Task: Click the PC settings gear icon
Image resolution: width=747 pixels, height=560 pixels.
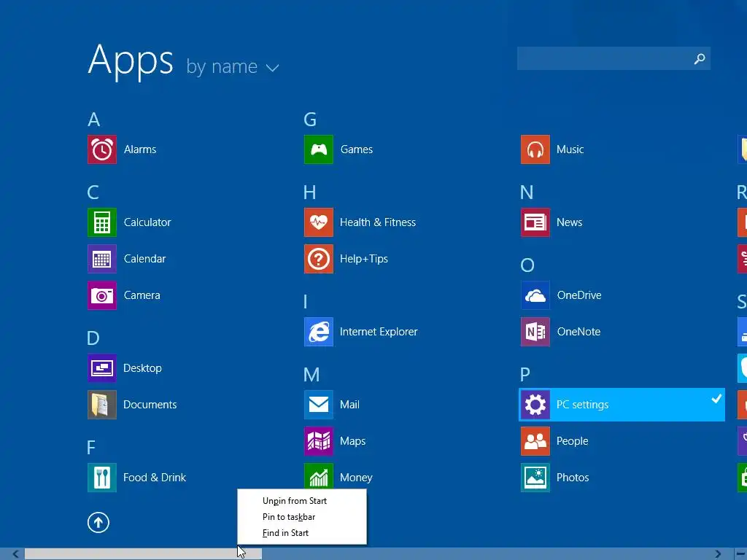Action: pyautogui.click(x=535, y=405)
